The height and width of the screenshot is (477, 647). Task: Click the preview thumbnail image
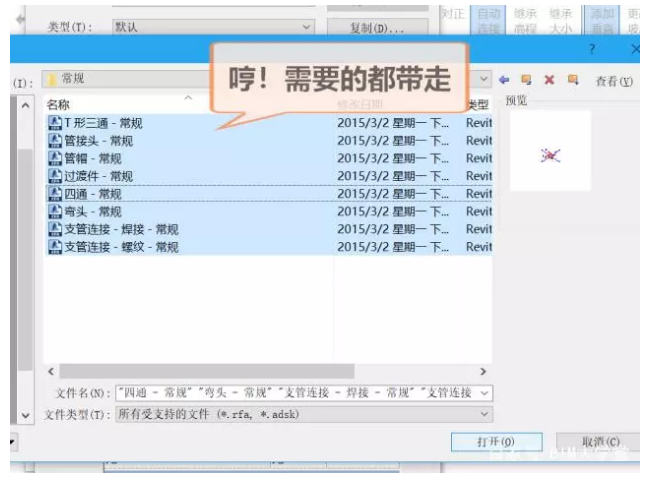(x=549, y=153)
